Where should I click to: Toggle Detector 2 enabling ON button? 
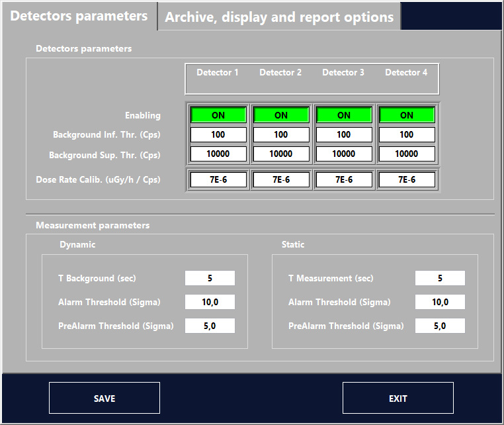click(281, 115)
